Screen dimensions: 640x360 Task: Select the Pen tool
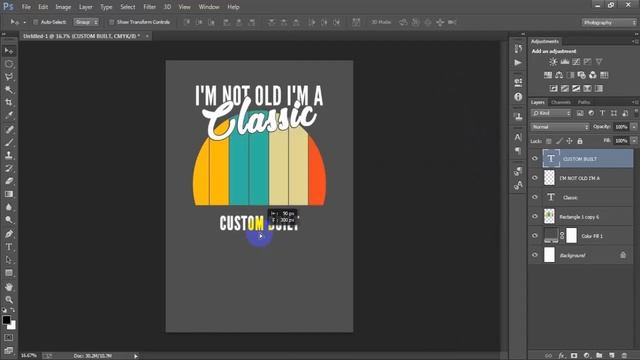coord(9,234)
